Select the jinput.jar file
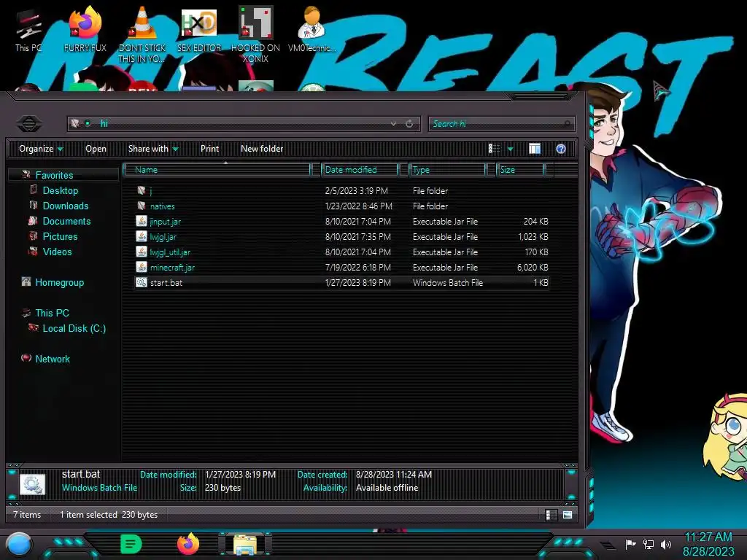Image resolution: width=747 pixels, height=560 pixels. pyautogui.click(x=341, y=222)
